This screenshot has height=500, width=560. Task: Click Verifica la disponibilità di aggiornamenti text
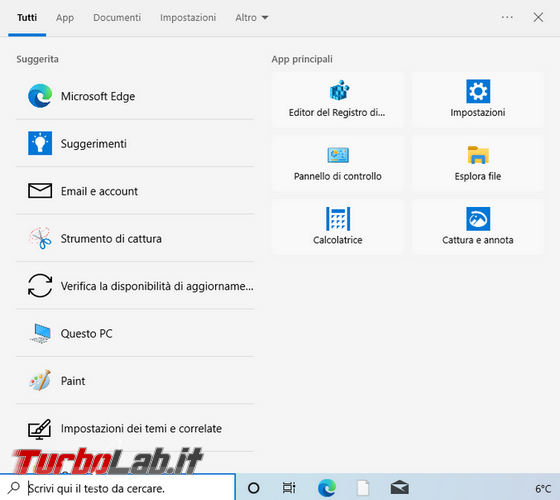coord(157,286)
